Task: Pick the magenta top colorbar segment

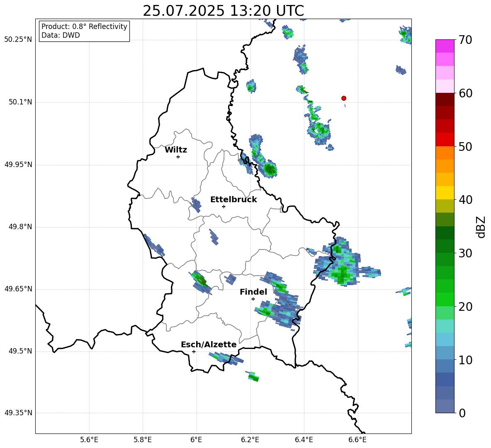Action: (445, 46)
